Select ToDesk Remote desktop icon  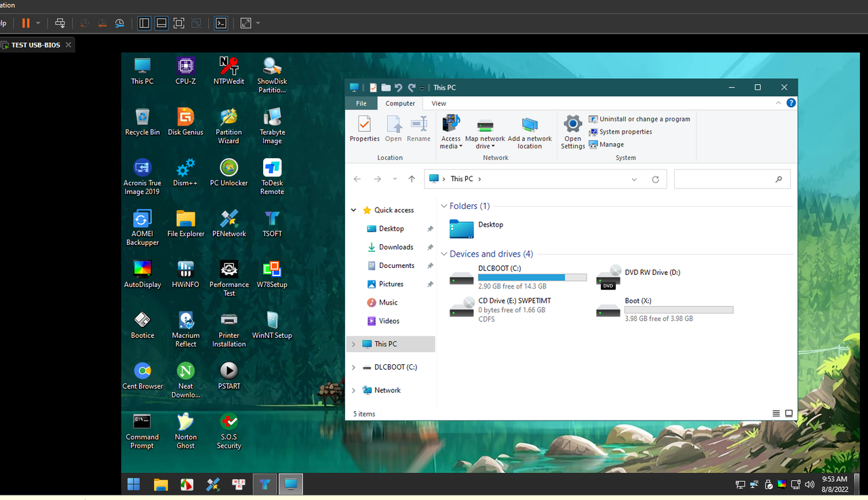coord(272,176)
